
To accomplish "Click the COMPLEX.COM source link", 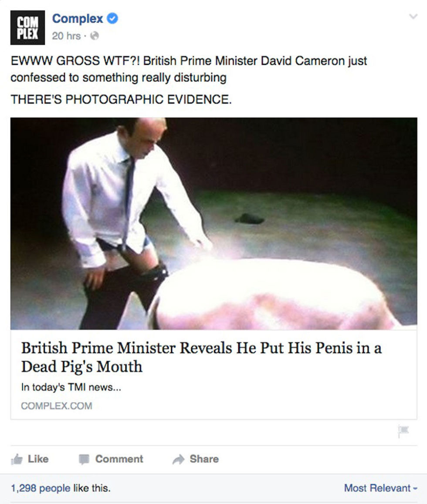I will point(57,406).
